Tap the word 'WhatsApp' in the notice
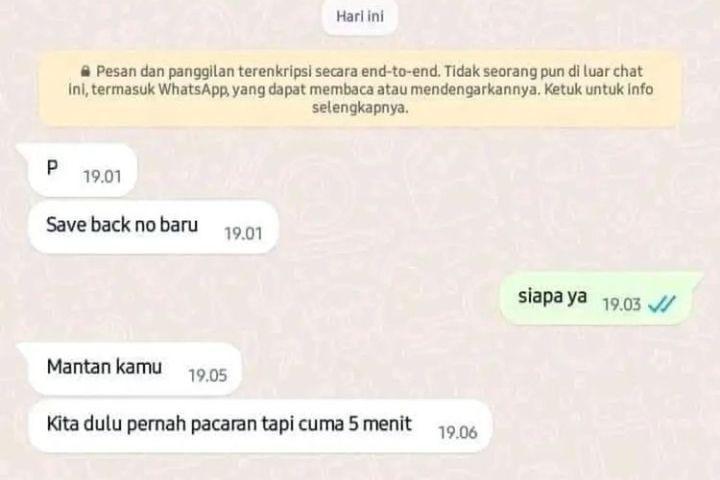Screen dimensions: 720x480 [193, 90]
